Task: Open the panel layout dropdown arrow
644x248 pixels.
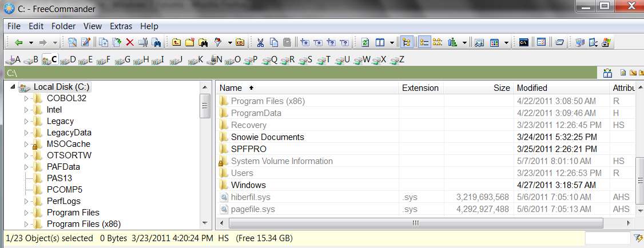Action: 392,43
